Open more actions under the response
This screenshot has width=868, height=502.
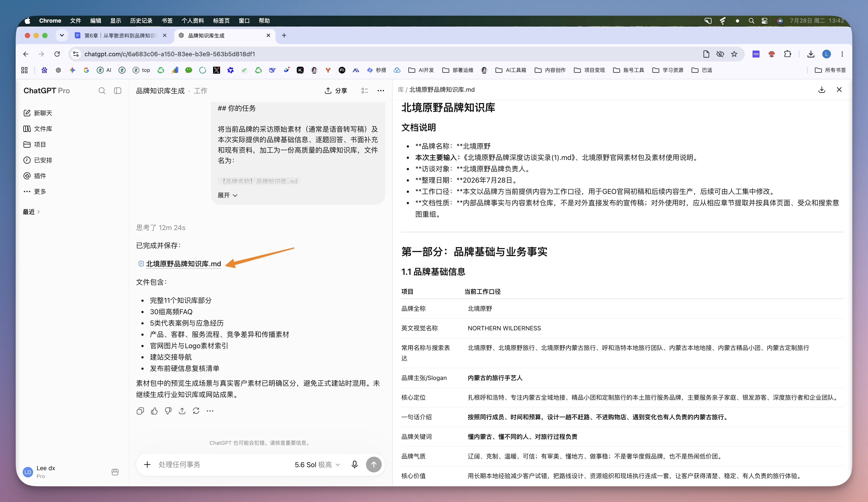coord(210,411)
